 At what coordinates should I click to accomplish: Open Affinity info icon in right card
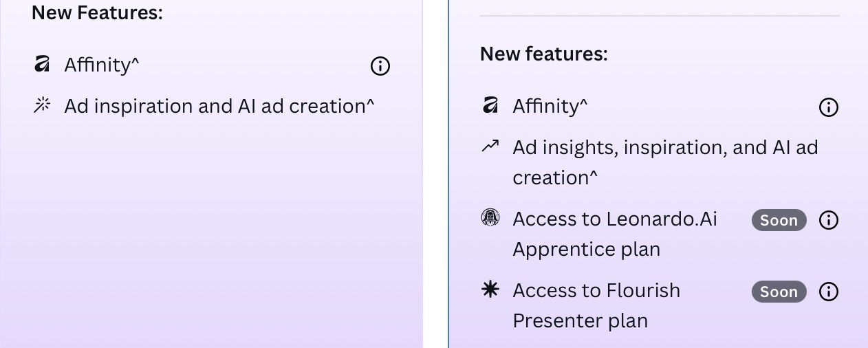829,107
